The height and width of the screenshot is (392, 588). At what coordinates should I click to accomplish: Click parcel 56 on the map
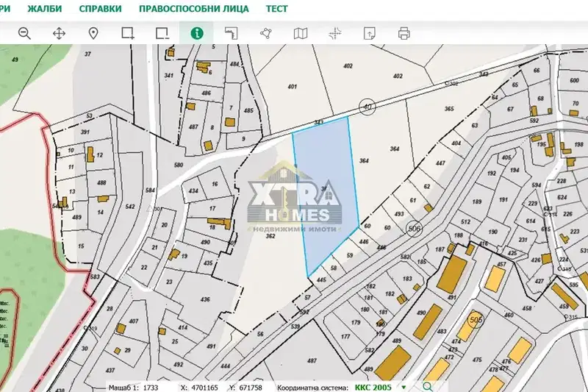coord(260,334)
